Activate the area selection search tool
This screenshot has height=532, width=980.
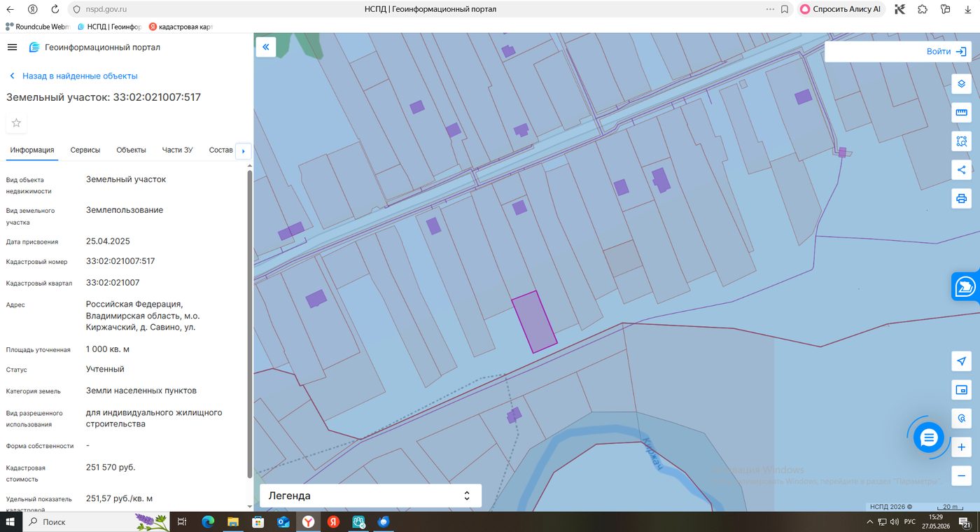961,141
